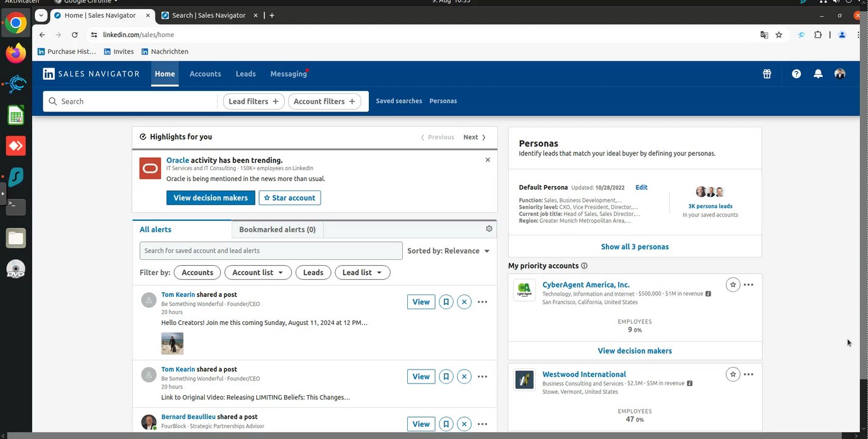Open Firefox from the Ubuntu dock

point(16,54)
